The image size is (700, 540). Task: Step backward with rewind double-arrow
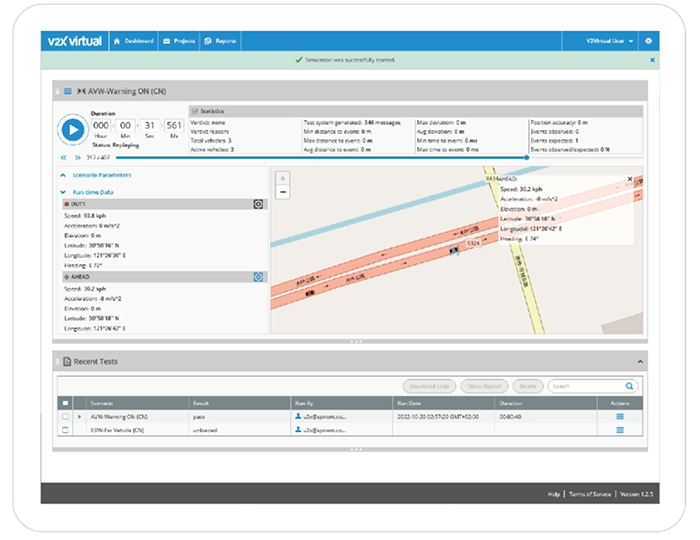pos(64,157)
